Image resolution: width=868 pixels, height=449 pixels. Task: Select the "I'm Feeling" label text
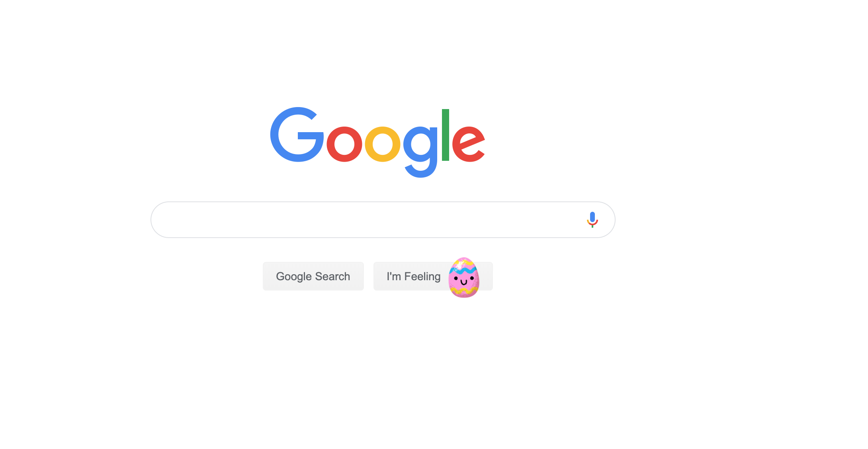(x=414, y=276)
